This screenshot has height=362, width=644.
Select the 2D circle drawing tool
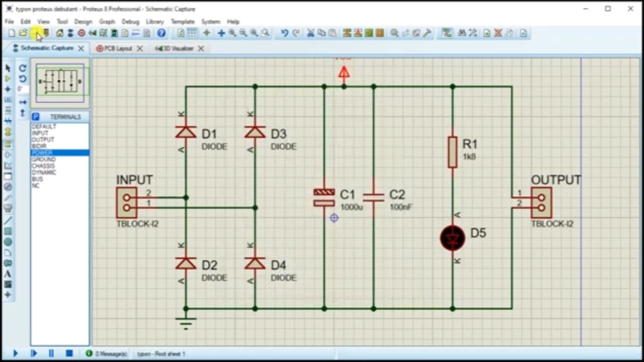coord(8,242)
